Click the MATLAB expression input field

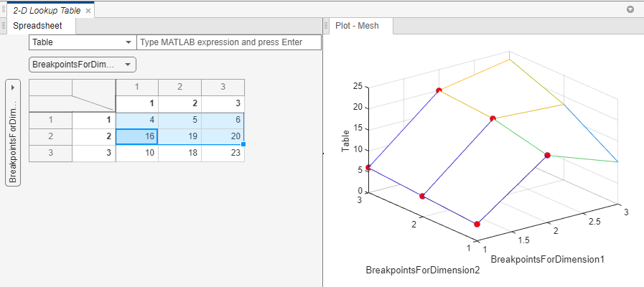point(229,42)
